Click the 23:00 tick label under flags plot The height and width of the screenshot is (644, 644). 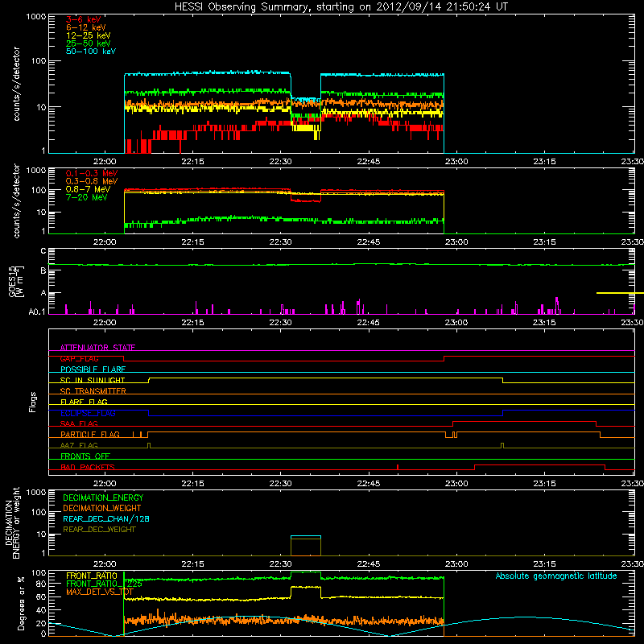456,484
